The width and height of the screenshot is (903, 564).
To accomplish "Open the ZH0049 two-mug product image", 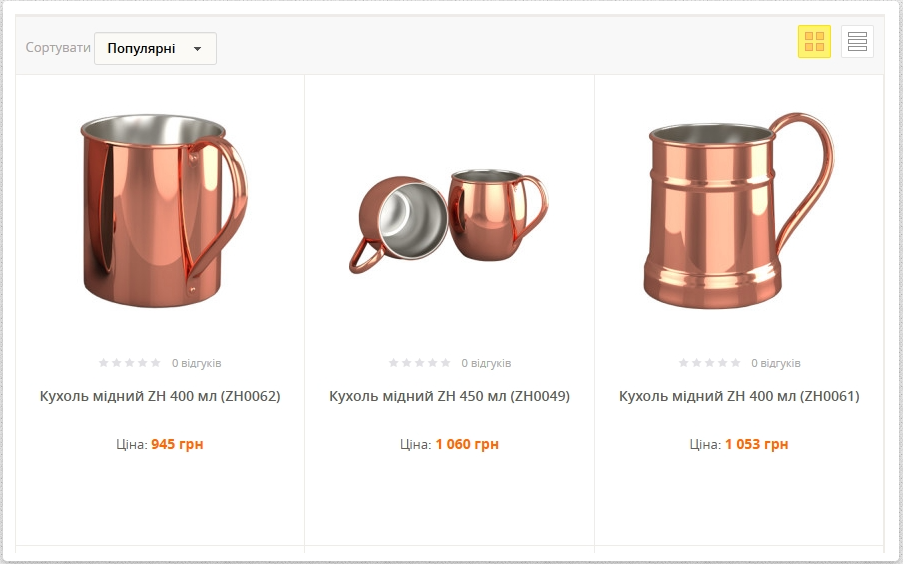I will (x=449, y=220).
